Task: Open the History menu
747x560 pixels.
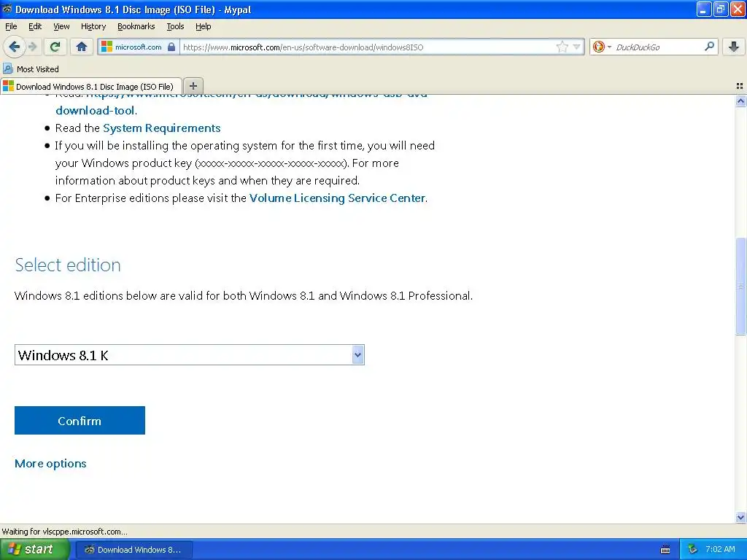Action: [x=93, y=26]
